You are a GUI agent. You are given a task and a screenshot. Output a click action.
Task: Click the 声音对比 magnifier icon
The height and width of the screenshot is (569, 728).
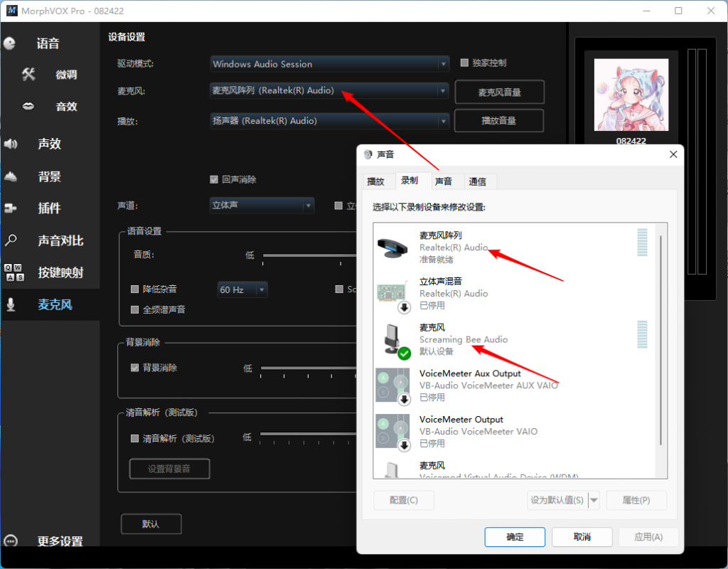click(x=11, y=240)
